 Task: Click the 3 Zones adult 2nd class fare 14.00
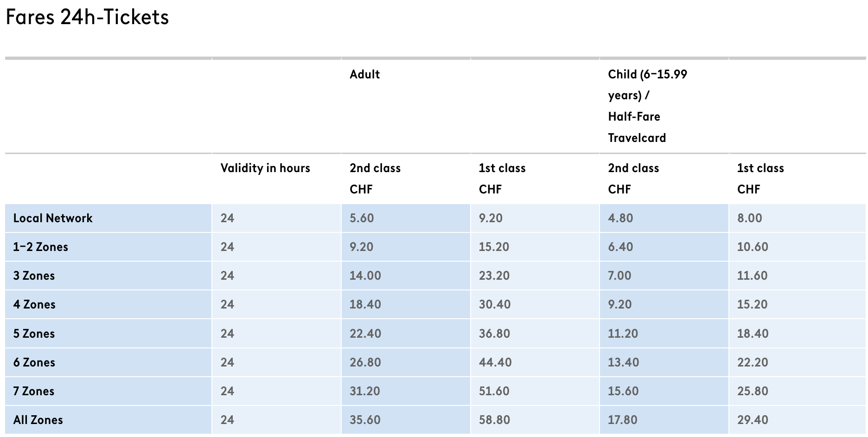click(x=365, y=276)
